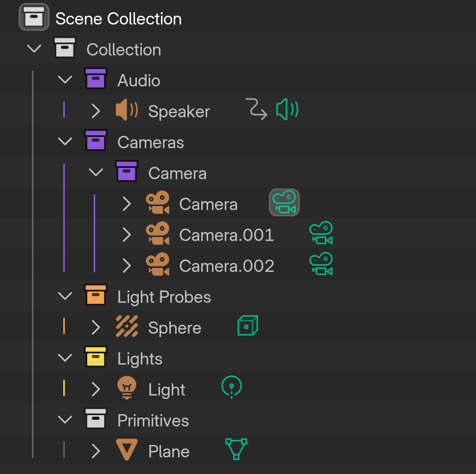476x474 pixels.
Task: Expand the Camera.001 object
Action: click(x=127, y=235)
